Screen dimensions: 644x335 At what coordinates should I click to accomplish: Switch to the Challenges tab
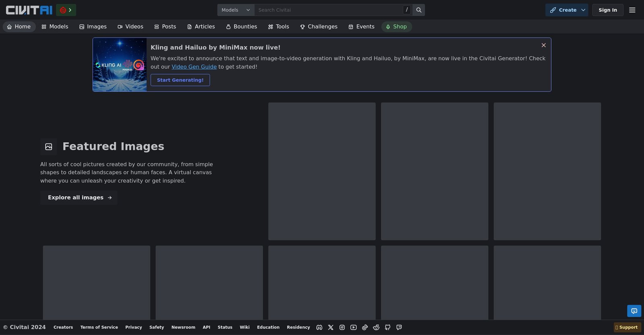pyautogui.click(x=319, y=27)
